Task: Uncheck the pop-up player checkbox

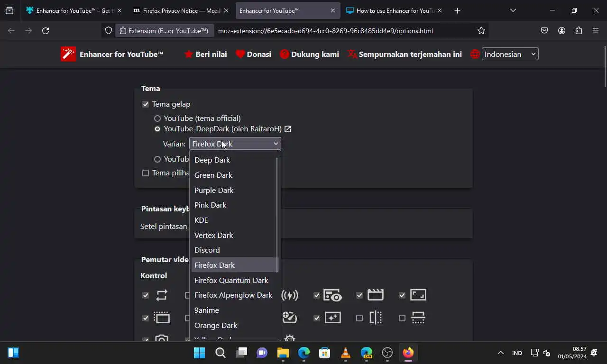Action: [x=146, y=318]
